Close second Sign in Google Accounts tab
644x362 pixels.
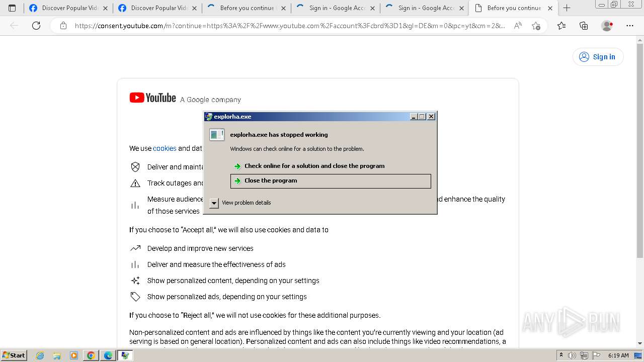461,8
